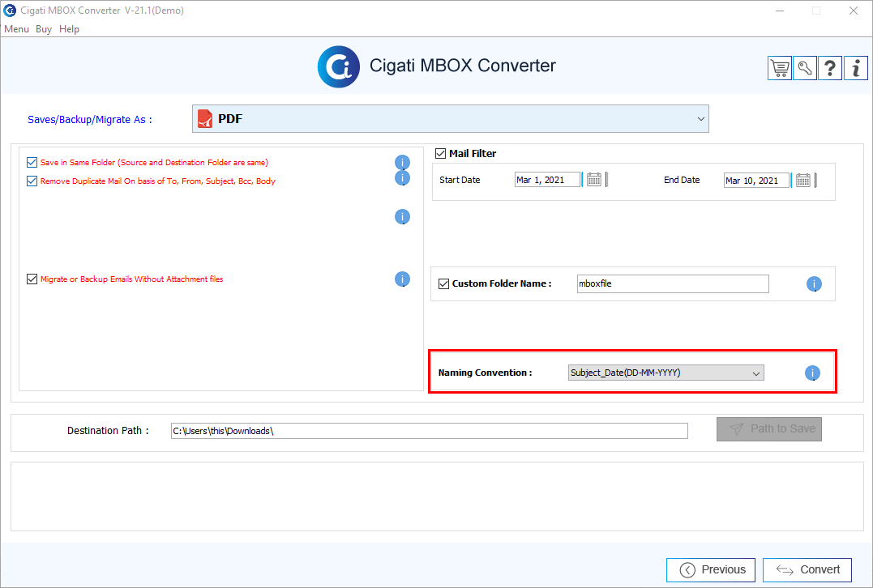Click the Convert button
Viewport: 873px width, 588px height.
point(807,569)
